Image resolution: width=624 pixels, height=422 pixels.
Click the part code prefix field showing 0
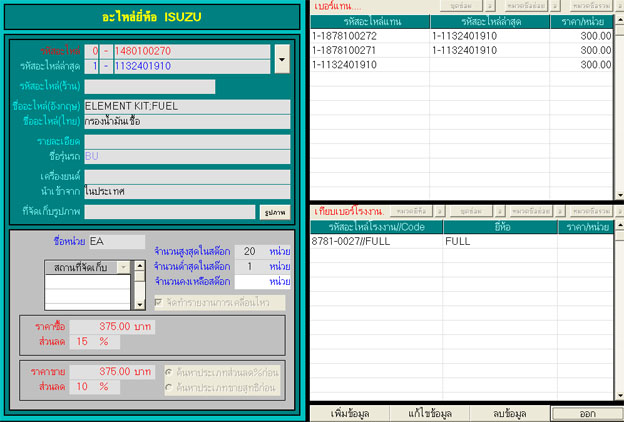[92, 51]
